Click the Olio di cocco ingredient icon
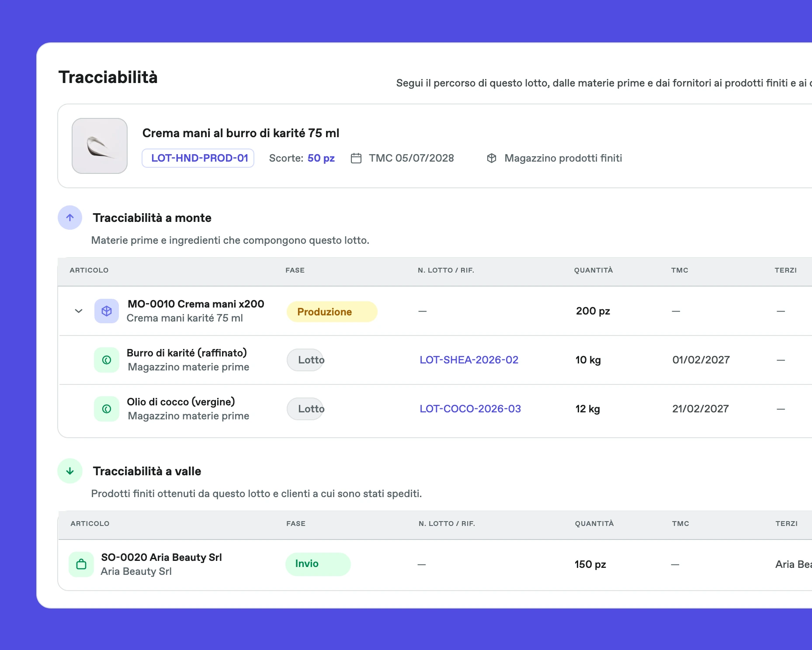This screenshot has height=650, width=812. (x=107, y=409)
